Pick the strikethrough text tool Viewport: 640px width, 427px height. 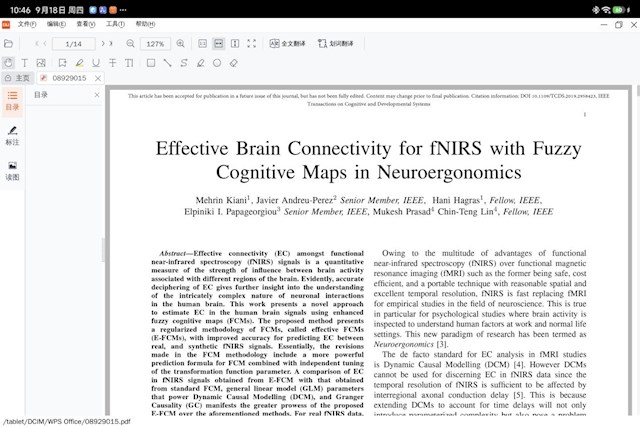[114, 63]
